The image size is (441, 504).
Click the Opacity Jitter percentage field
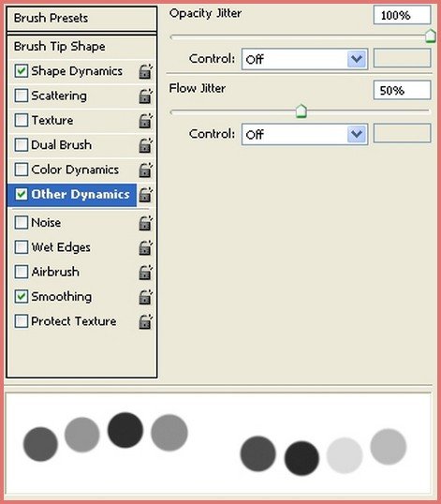click(x=402, y=15)
